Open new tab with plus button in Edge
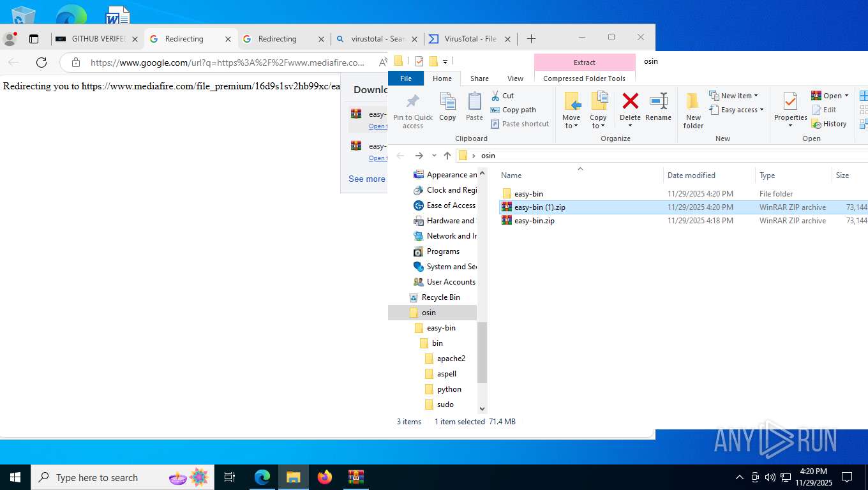The image size is (868, 490). click(531, 39)
